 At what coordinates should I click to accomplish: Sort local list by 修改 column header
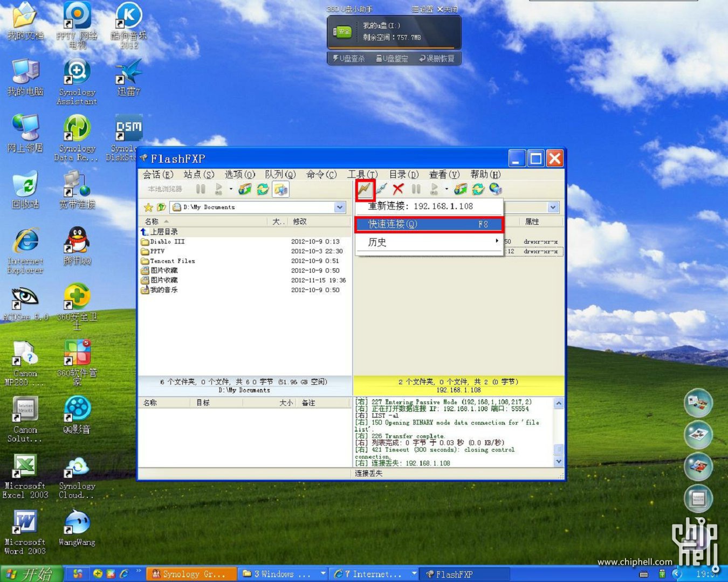[319, 221]
